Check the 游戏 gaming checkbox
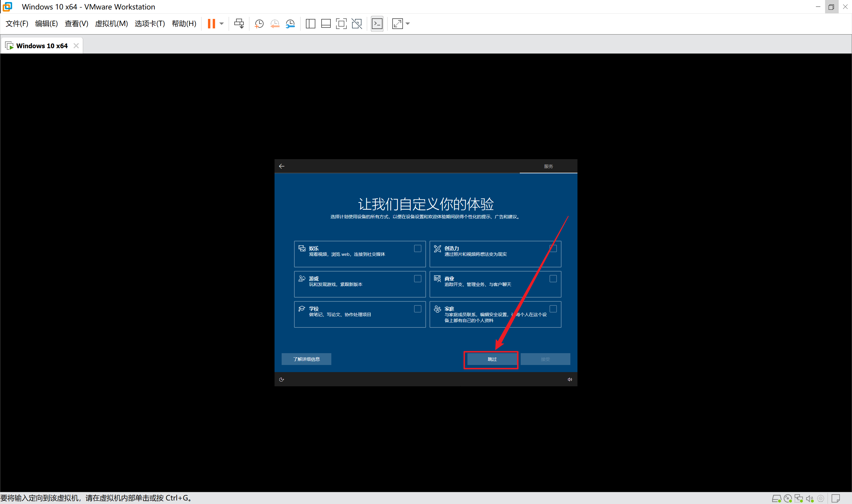The width and height of the screenshot is (852, 504). tap(417, 279)
